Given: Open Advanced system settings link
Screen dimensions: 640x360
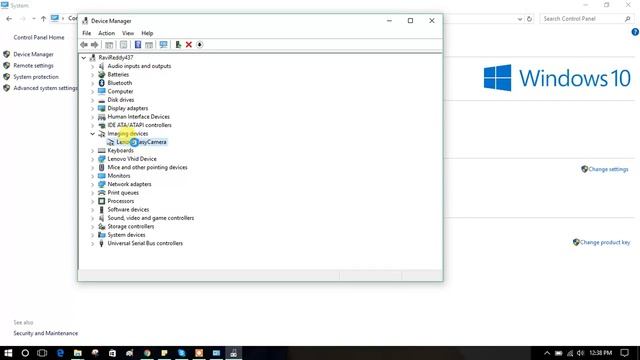Looking at the screenshot, I should coord(45,88).
